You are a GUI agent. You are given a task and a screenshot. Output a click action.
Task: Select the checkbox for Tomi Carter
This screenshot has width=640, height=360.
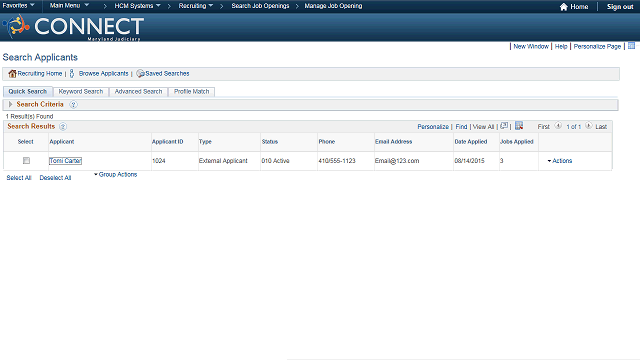tap(27, 161)
